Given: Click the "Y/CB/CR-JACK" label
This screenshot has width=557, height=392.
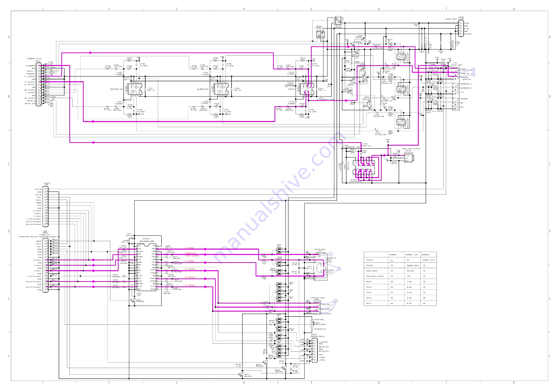Looking at the screenshot, I should tap(317, 298).
